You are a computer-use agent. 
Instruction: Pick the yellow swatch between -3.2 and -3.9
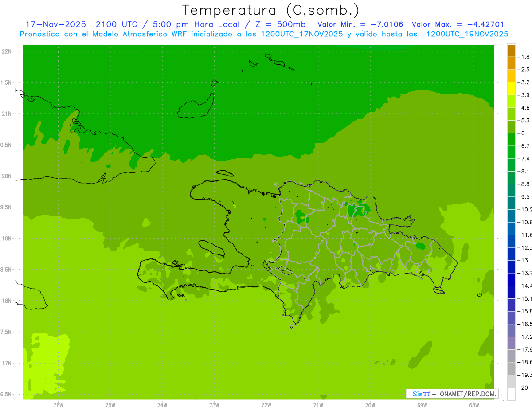[511, 89]
